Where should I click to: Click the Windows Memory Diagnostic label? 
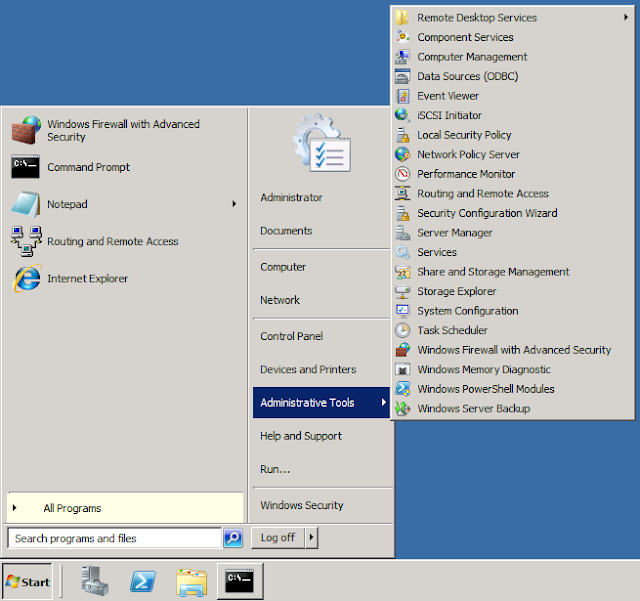484,370
